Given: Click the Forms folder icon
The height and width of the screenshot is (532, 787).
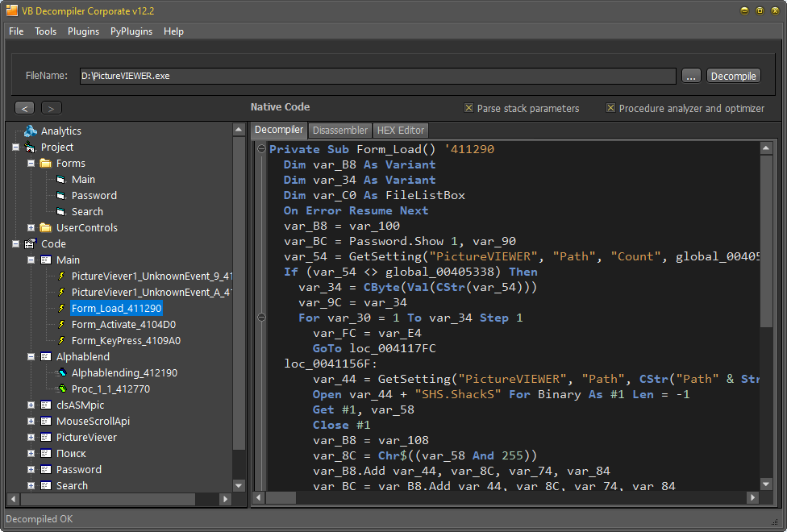Looking at the screenshot, I should (46, 163).
